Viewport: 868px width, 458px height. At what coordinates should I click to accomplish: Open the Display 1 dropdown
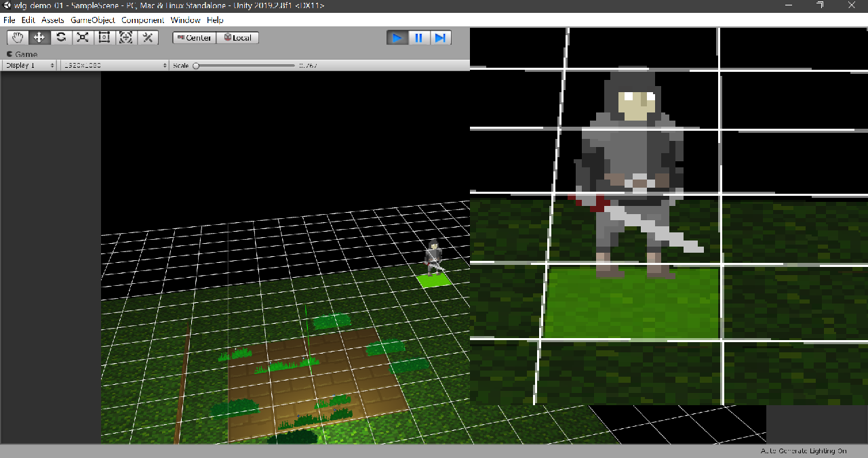[x=28, y=65]
